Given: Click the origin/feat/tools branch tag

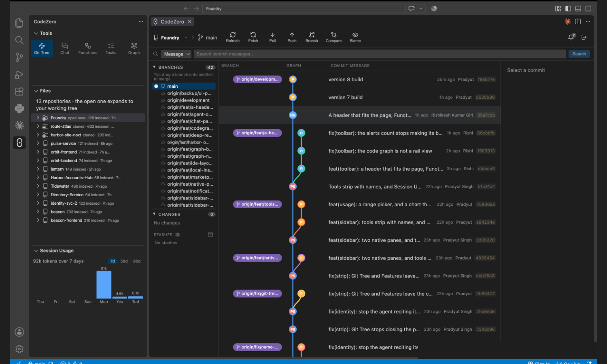Looking at the screenshot, I should [257, 204].
